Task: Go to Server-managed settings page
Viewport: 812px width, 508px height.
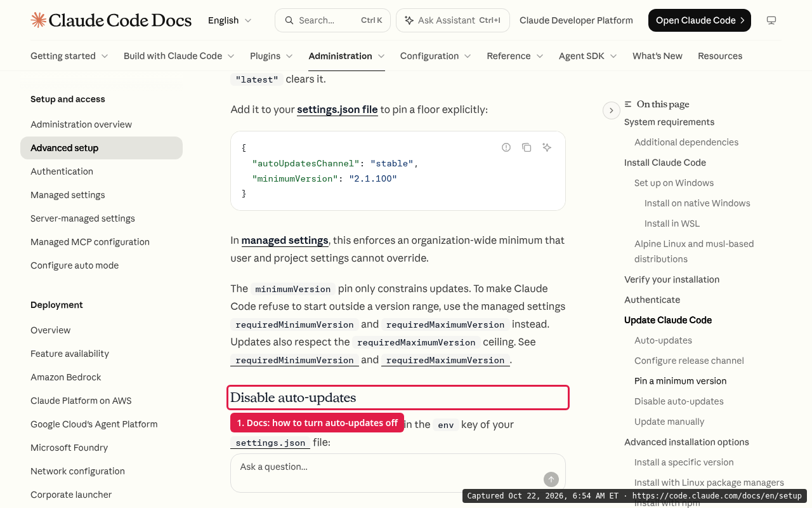Action: tap(82, 218)
